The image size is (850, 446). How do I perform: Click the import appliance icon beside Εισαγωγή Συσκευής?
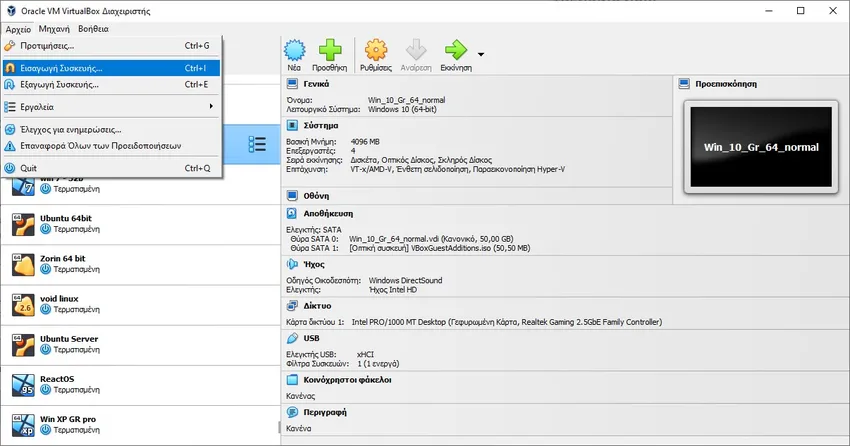[x=10, y=68]
